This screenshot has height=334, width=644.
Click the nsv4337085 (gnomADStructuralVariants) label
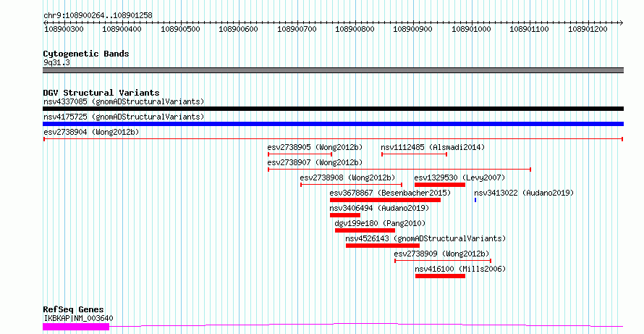click(124, 101)
